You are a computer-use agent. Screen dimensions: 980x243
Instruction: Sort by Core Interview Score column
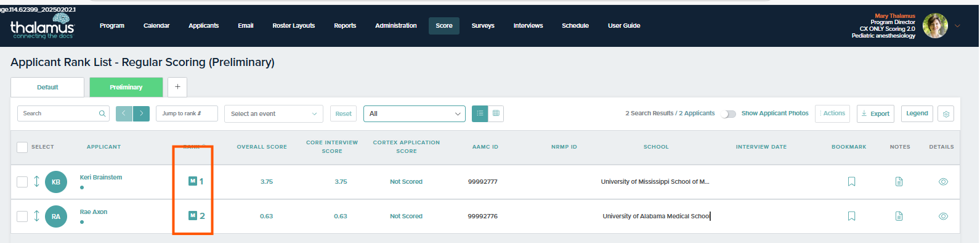(x=332, y=147)
